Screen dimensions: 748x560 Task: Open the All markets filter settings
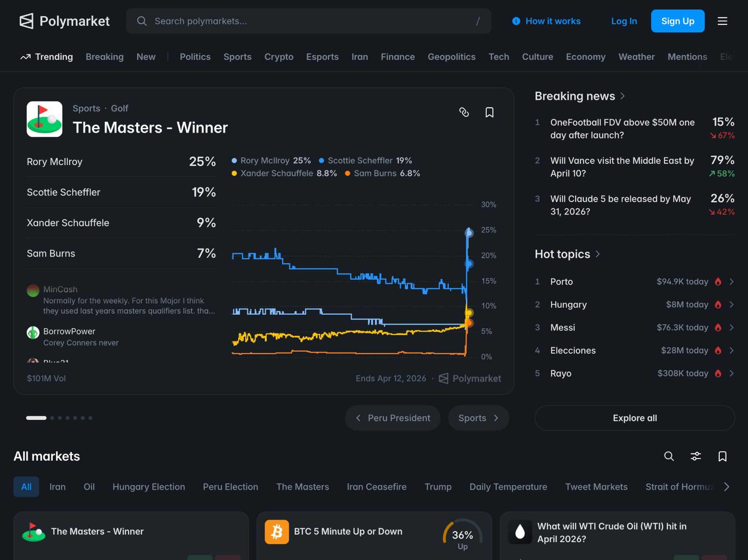point(696,456)
